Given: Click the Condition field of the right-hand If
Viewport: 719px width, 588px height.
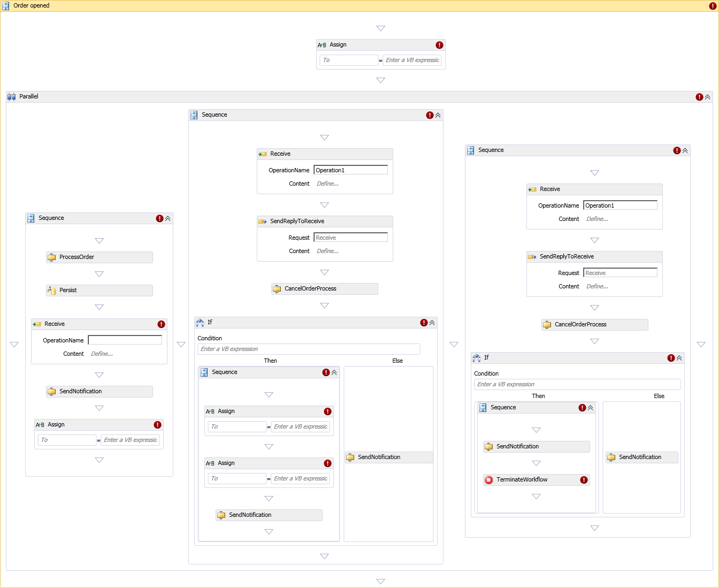Looking at the screenshot, I should coord(577,384).
